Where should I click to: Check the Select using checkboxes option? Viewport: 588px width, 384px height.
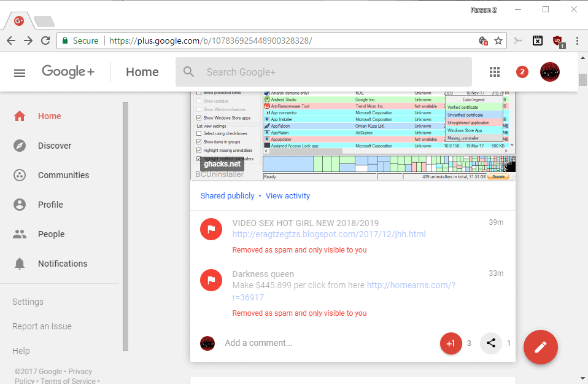[x=199, y=133]
